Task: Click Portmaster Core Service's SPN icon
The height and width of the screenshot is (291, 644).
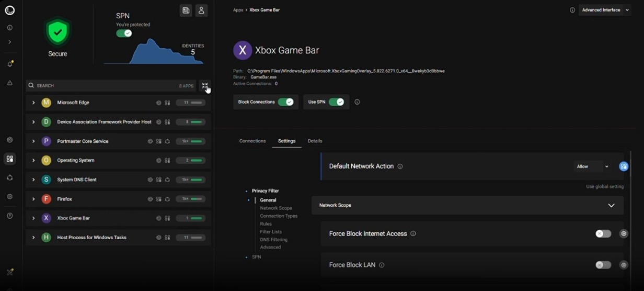Action: click(x=167, y=141)
